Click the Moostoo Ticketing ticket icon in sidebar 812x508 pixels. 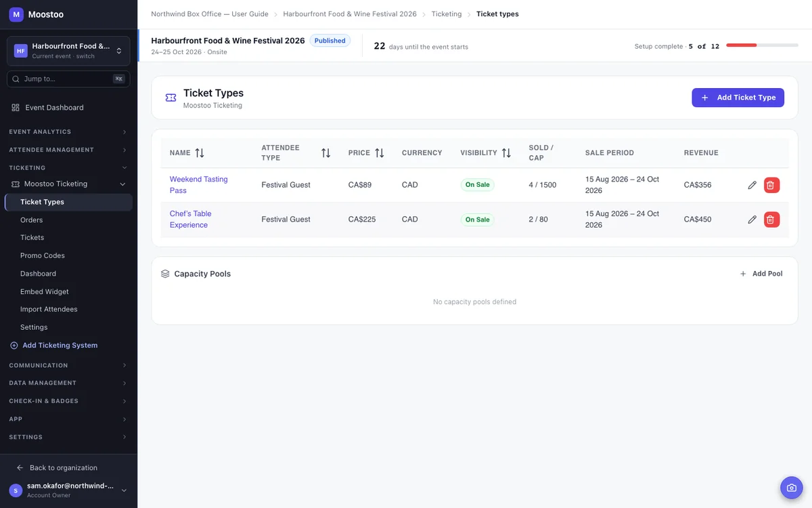tap(16, 184)
